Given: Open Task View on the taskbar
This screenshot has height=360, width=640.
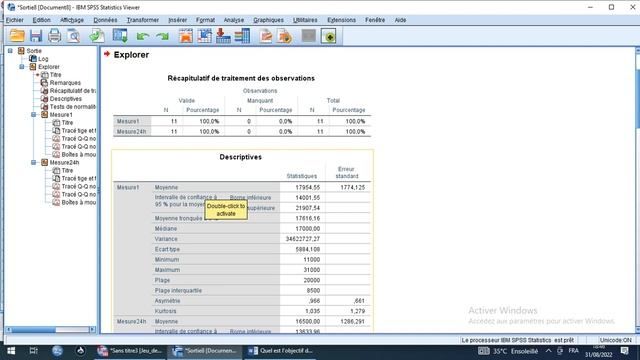Looking at the screenshot, I should (34, 351).
